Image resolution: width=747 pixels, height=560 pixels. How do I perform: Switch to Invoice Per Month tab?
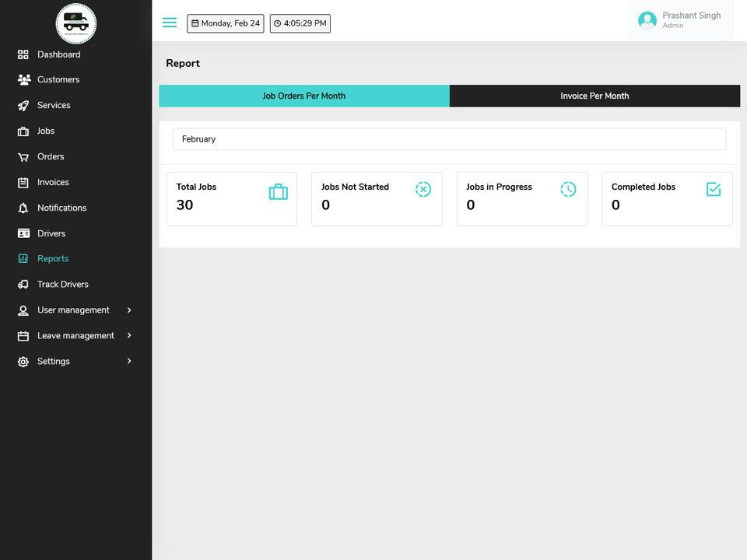tap(594, 96)
